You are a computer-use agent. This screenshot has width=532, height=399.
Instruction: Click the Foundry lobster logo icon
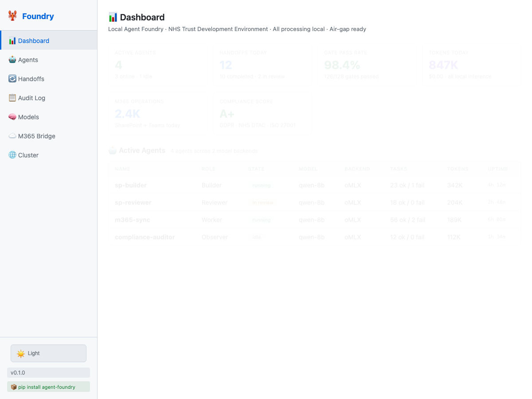click(12, 16)
